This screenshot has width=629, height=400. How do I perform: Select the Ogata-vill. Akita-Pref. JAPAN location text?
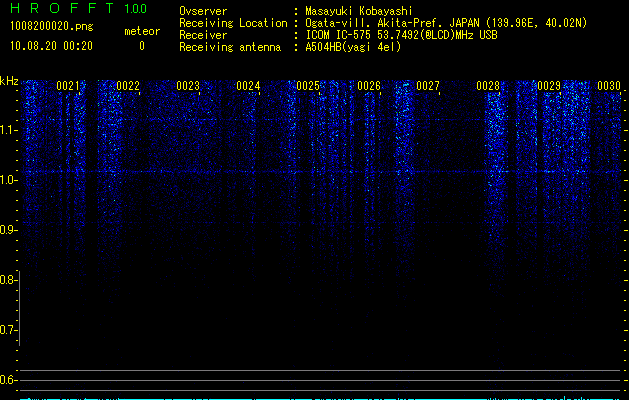click(x=446, y=23)
